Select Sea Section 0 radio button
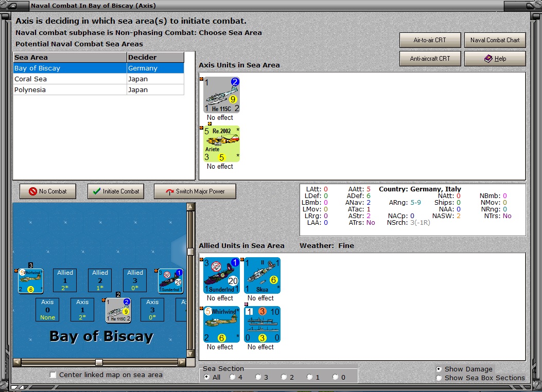542x392 pixels. tap(335, 377)
